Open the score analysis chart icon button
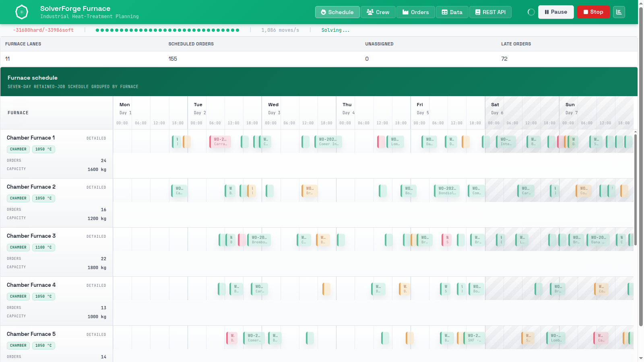 (619, 12)
